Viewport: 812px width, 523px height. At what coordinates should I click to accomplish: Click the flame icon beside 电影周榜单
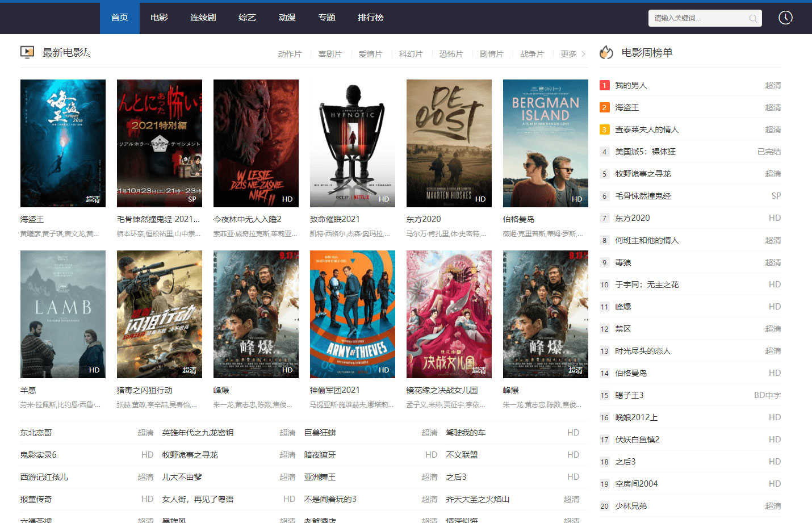pyautogui.click(x=606, y=53)
